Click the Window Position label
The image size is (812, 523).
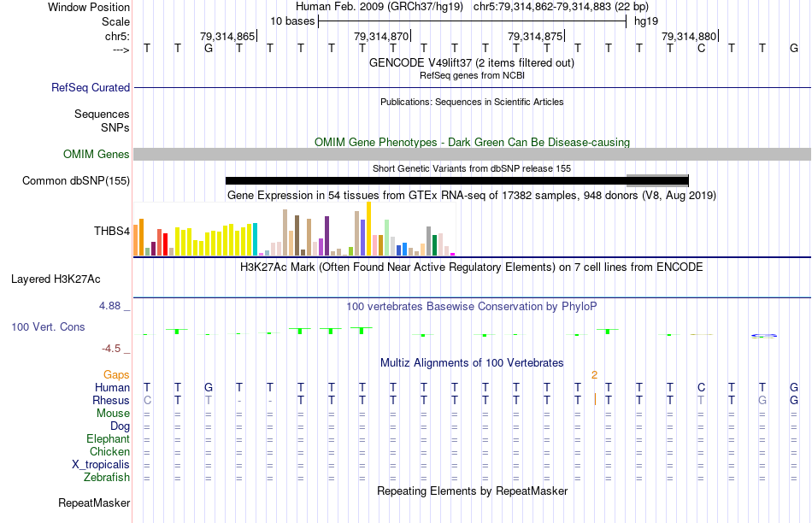pos(89,7)
